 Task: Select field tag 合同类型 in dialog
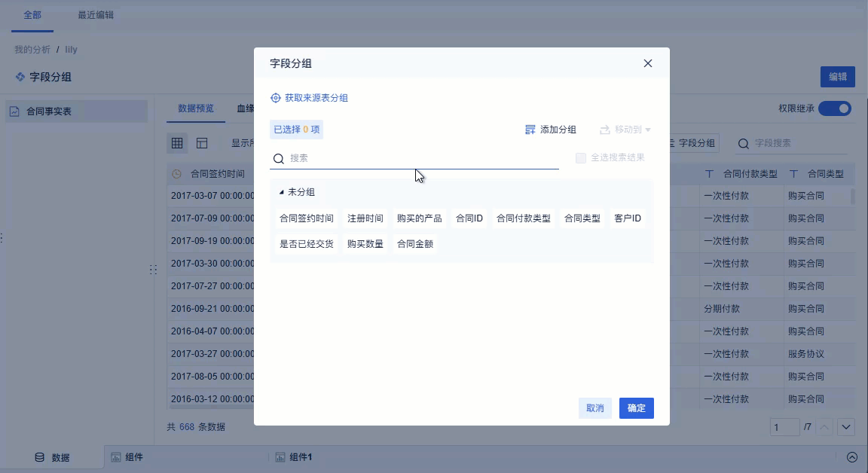pyautogui.click(x=582, y=218)
